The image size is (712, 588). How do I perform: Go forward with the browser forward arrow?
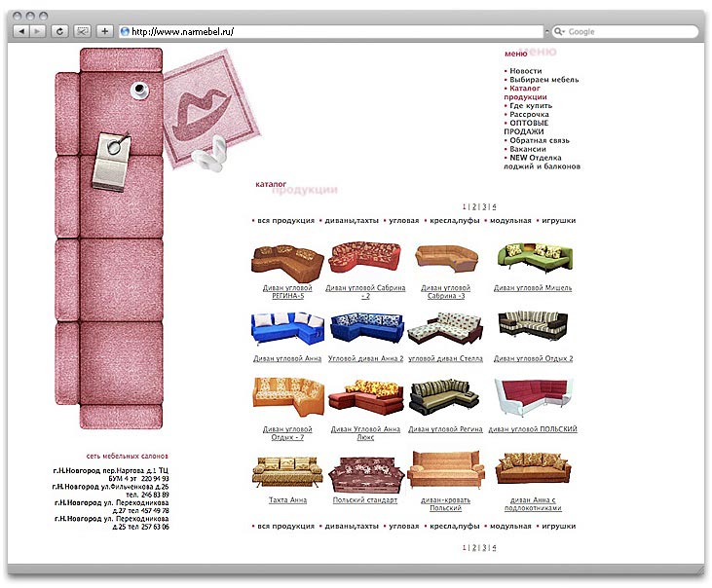(37, 31)
